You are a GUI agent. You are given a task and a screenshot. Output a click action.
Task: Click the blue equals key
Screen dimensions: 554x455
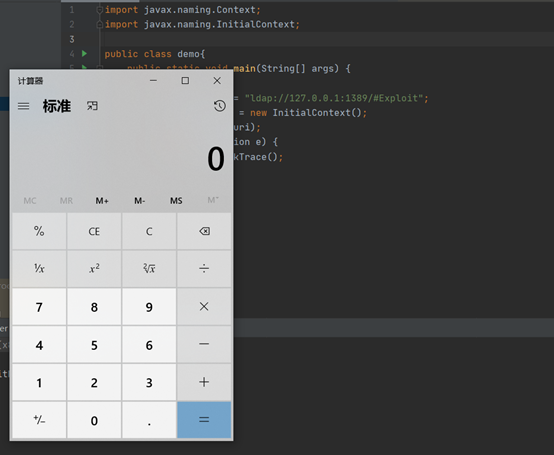204,420
